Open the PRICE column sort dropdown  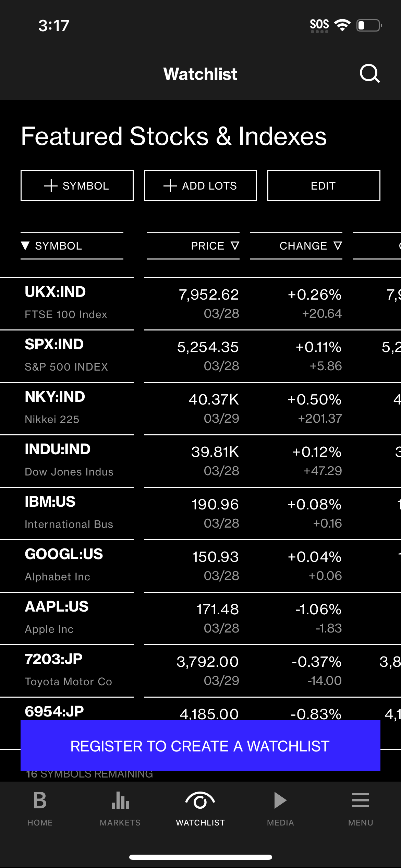point(235,245)
